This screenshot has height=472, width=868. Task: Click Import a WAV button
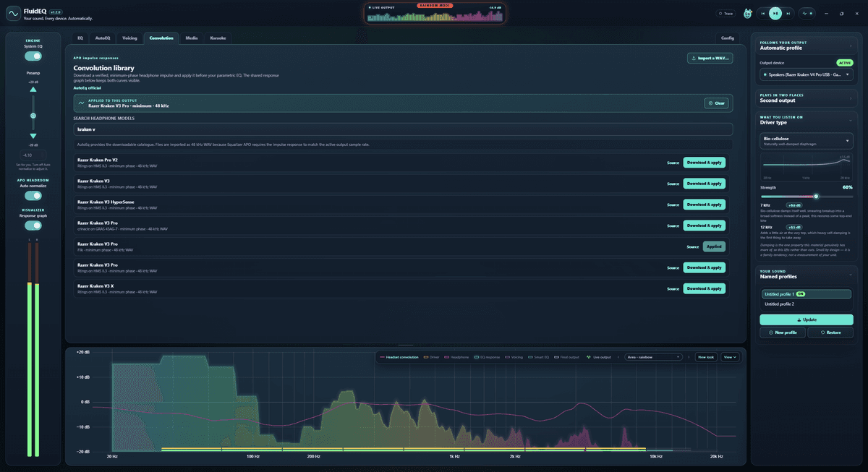(710, 58)
